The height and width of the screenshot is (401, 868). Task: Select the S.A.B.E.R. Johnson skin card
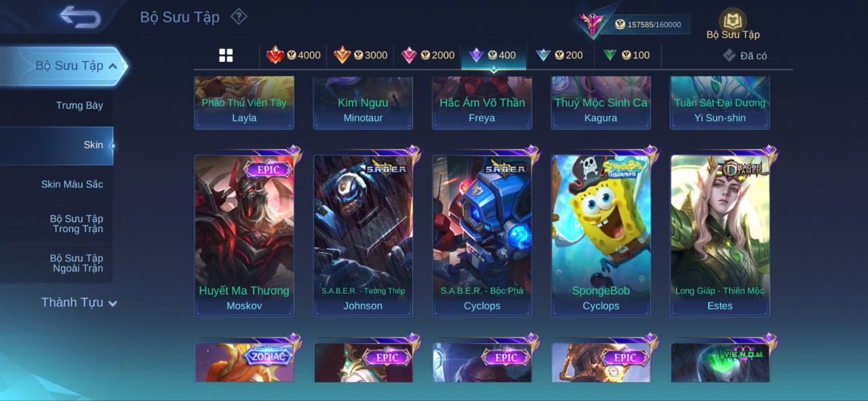point(363,235)
